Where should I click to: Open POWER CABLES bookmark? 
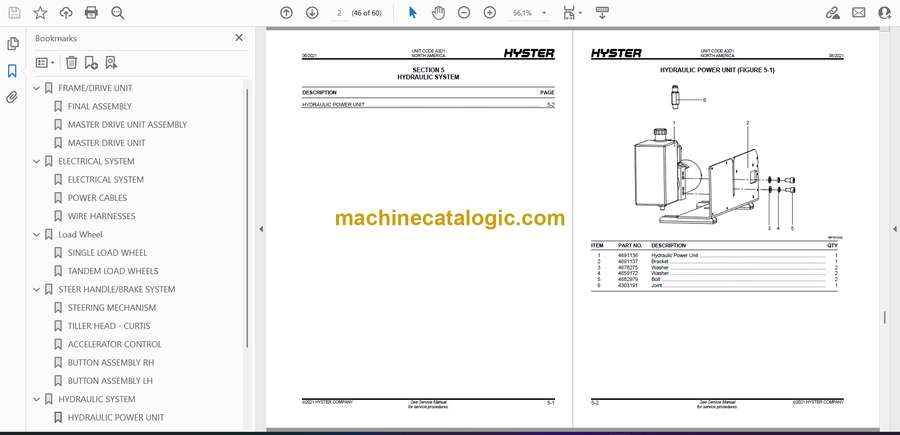98,198
